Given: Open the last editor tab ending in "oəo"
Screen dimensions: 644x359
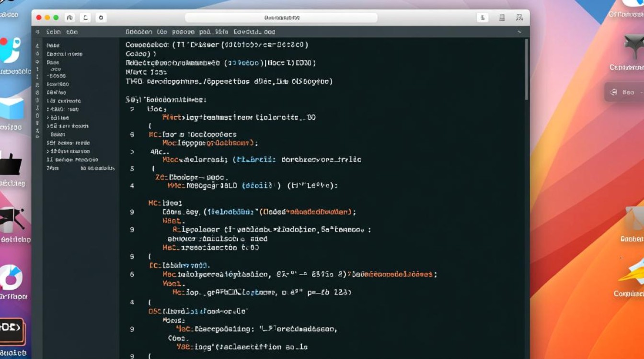Looking at the screenshot, I should pyautogui.click(x=254, y=32).
